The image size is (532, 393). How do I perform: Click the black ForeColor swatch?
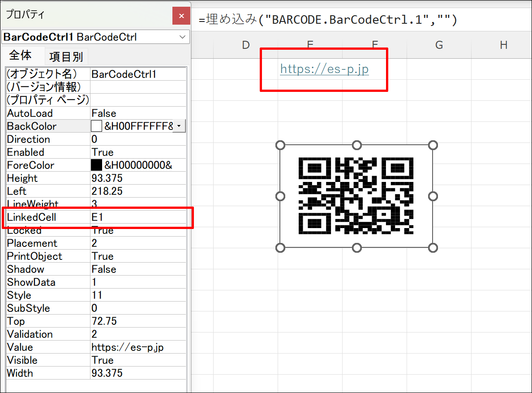[x=96, y=165]
